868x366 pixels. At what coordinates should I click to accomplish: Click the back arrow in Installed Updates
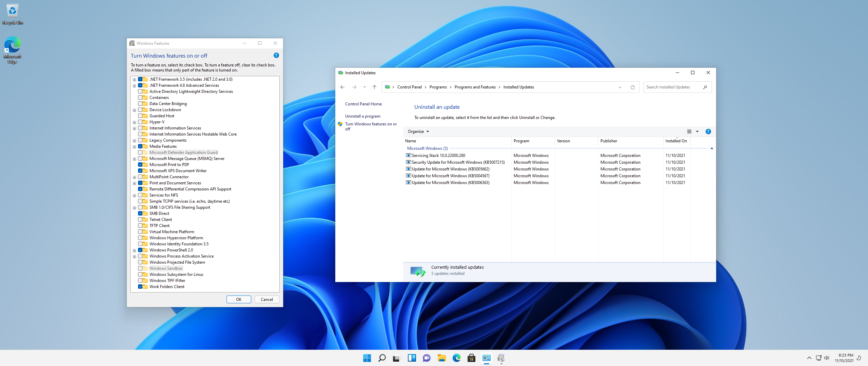(x=342, y=87)
